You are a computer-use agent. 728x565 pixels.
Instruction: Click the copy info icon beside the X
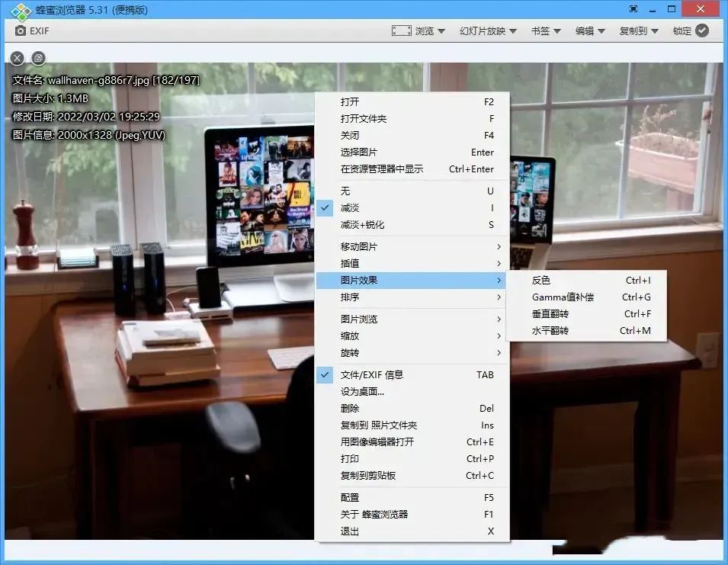(37, 58)
